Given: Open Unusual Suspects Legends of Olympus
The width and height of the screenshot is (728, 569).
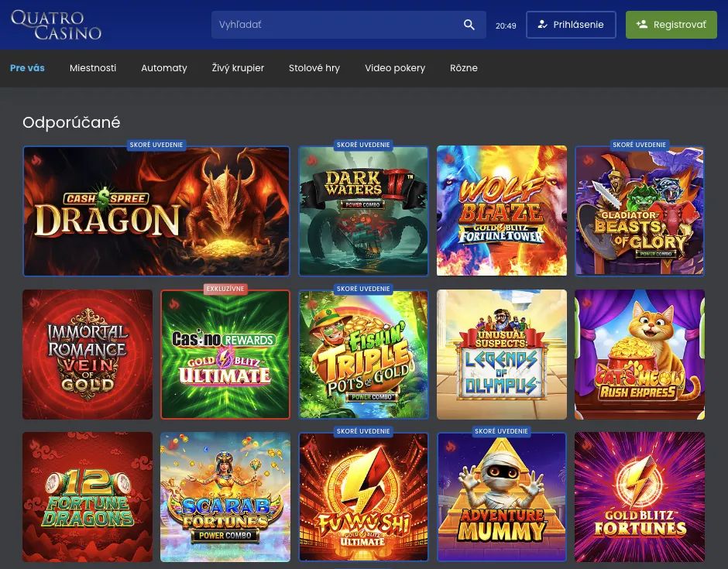Looking at the screenshot, I should (501, 355).
